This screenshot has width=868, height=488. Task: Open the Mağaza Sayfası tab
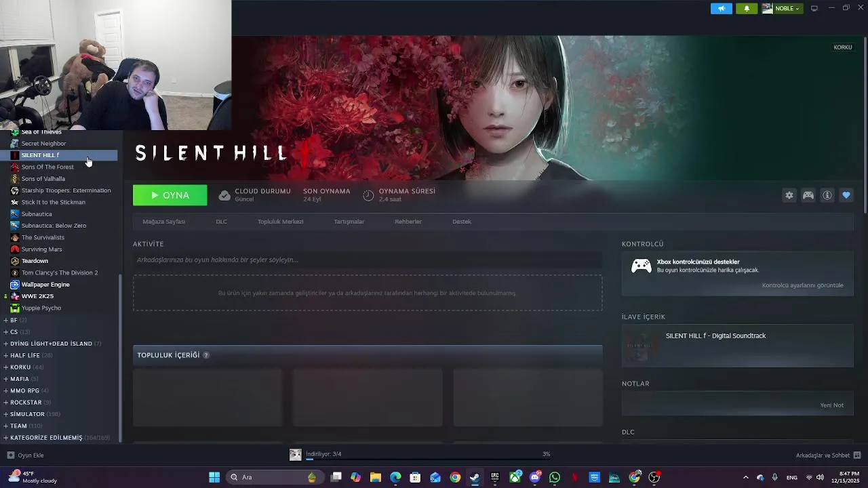(163, 222)
